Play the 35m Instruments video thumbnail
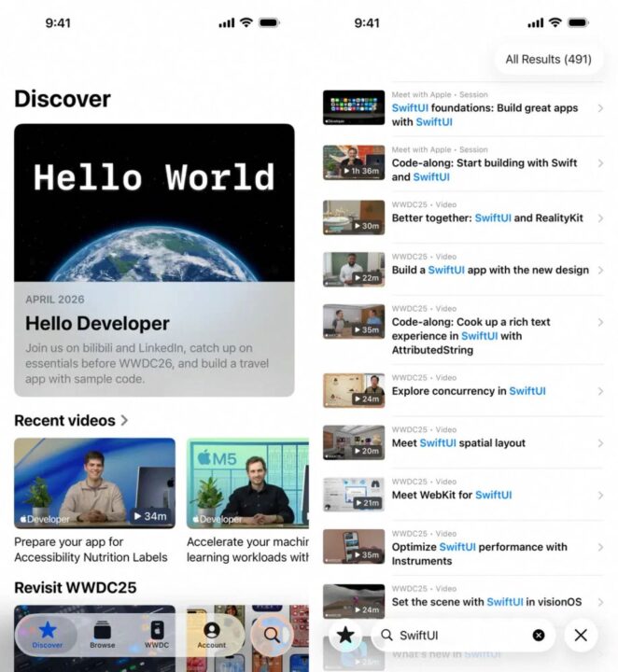 point(354,546)
